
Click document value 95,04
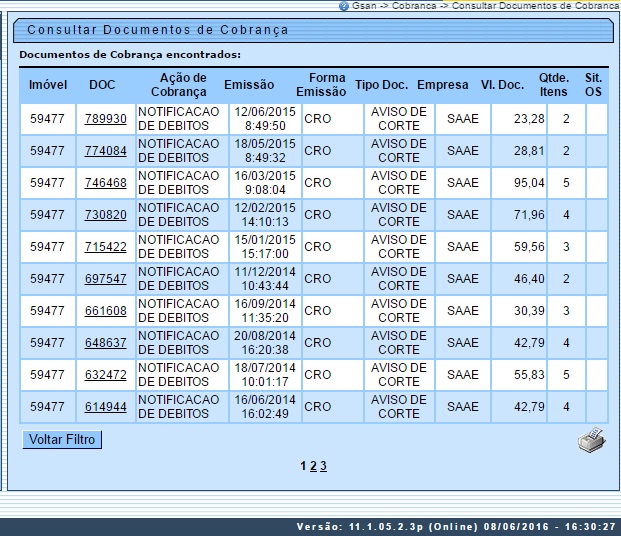[x=529, y=183]
